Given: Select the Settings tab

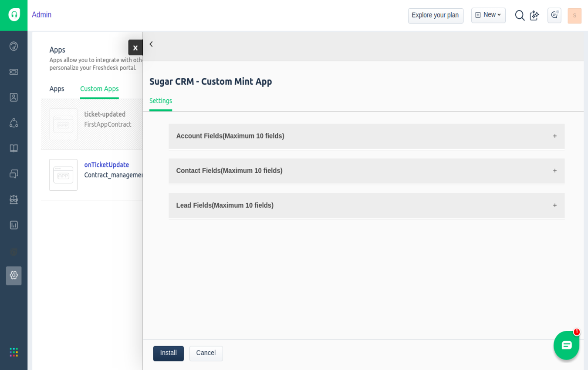Looking at the screenshot, I should pos(161,101).
